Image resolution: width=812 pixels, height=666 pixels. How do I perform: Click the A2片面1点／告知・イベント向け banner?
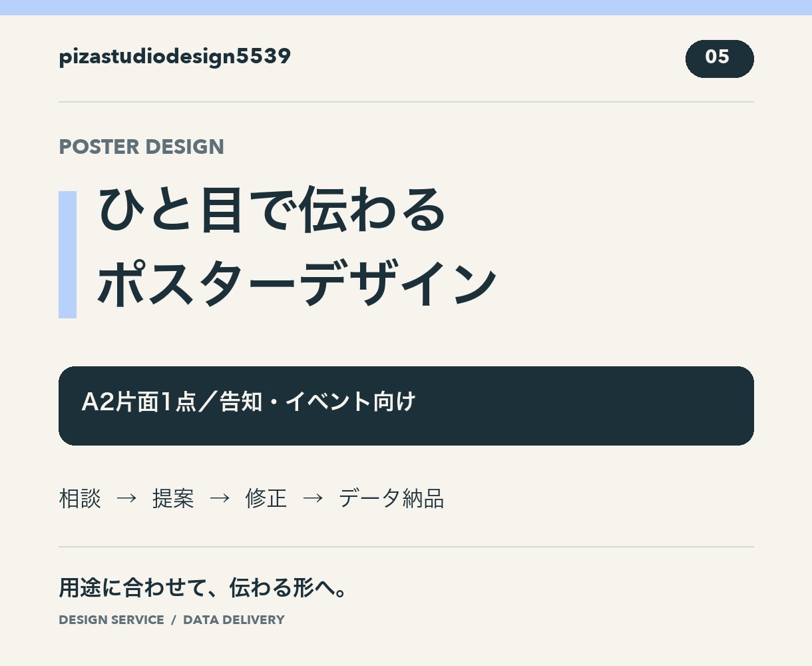[406, 406]
